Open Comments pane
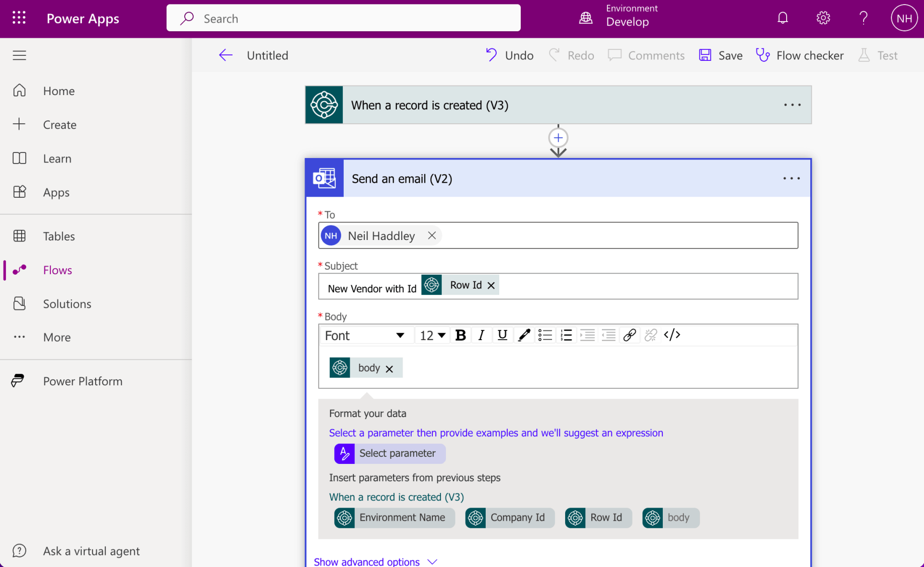 click(x=646, y=55)
